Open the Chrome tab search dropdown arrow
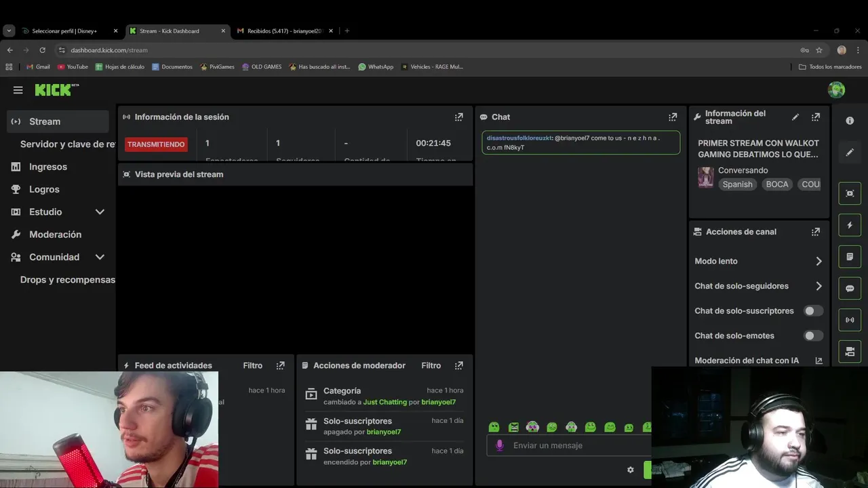868x488 pixels. click(9, 30)
